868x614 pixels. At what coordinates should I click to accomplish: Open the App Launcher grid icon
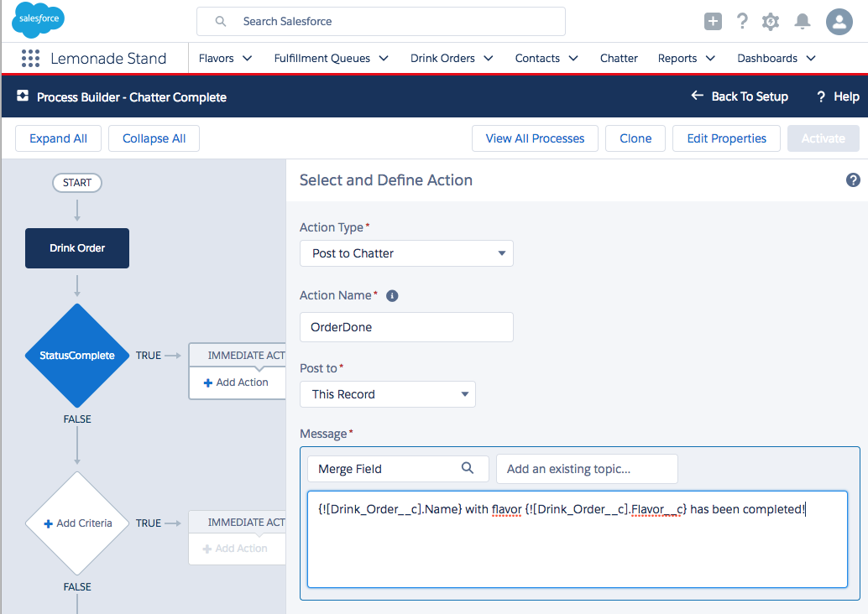click(x=30, y=59)
